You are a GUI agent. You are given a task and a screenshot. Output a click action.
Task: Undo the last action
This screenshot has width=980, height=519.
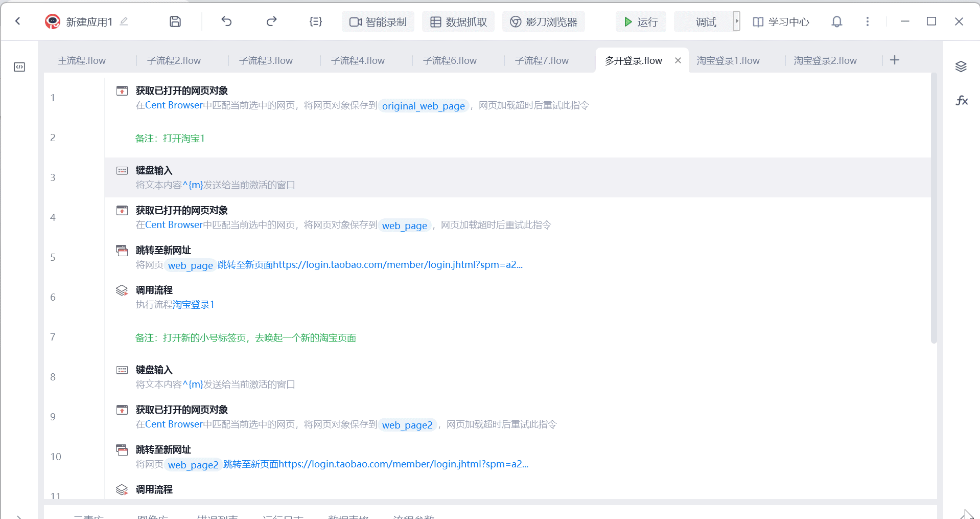coord(226,21)
